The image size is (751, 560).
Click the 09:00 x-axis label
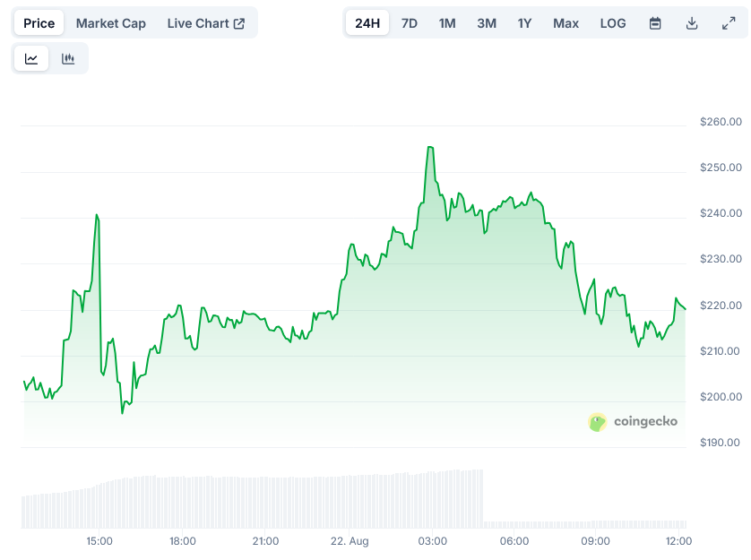tap(595, 541)
